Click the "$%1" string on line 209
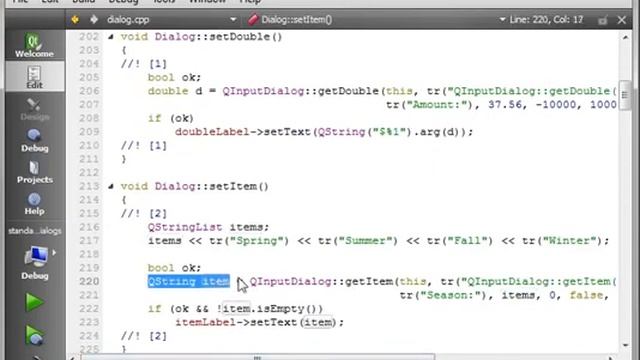Viewport: 640px width, 360px height. point(389,132)
